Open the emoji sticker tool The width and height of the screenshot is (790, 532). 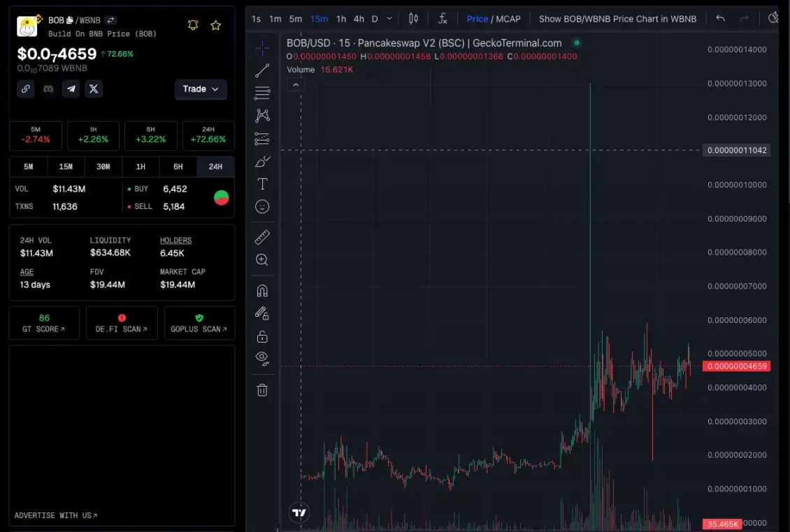(262, 206)
